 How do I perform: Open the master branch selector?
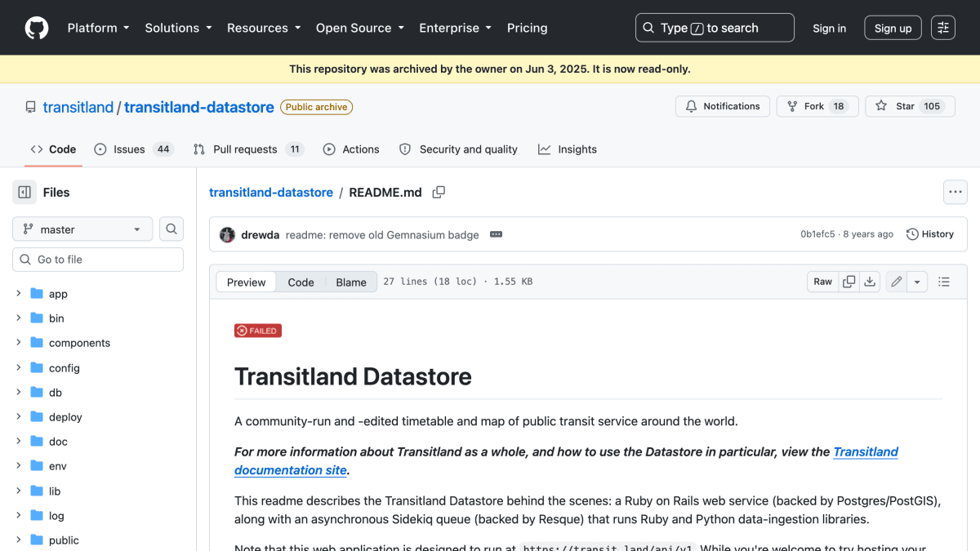[82, 229]
